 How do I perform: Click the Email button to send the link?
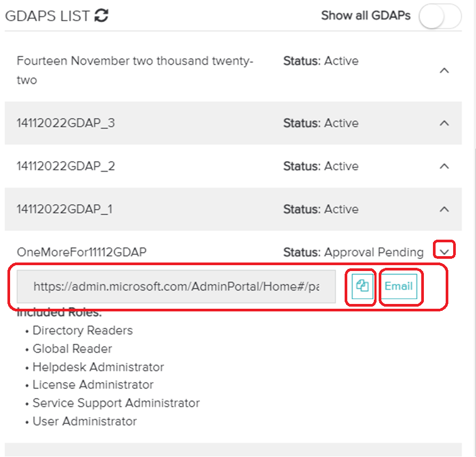tap(400, 286)
